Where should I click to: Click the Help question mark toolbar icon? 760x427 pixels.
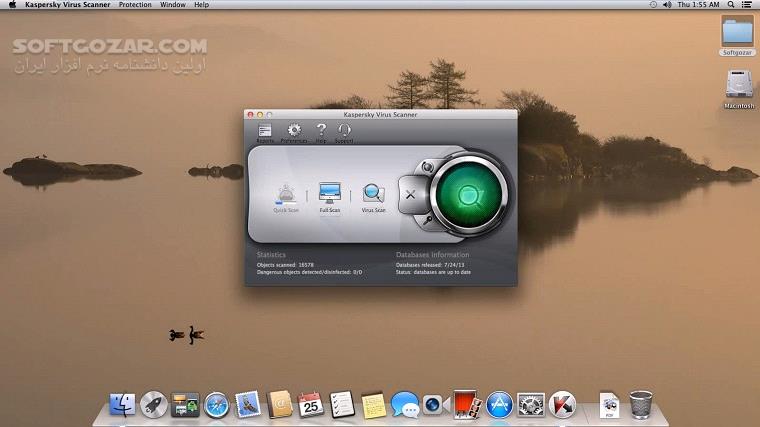point(321,132)
